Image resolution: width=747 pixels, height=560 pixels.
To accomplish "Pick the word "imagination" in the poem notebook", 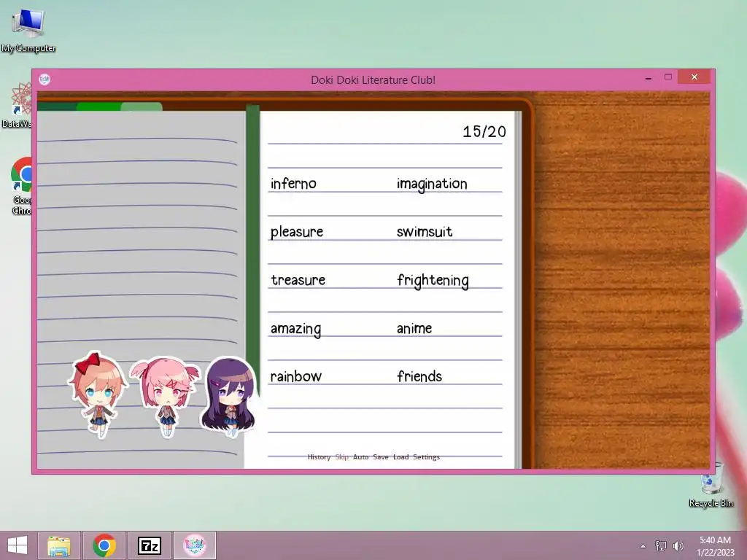I will [432, 184].
